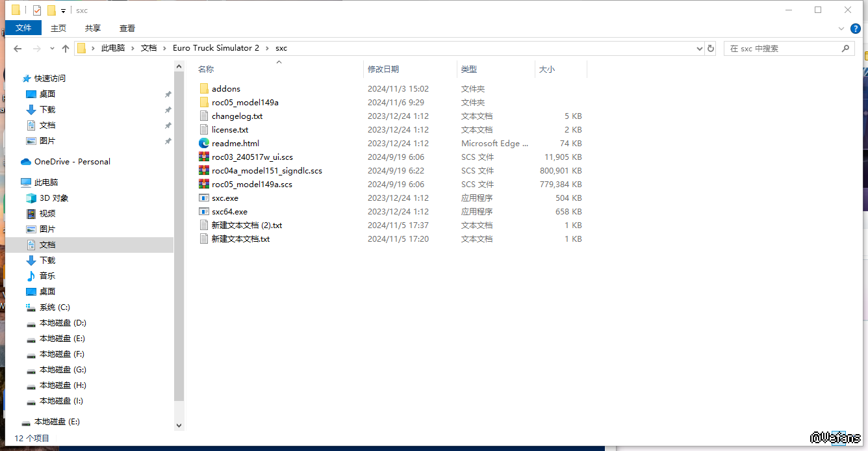The width and height of the screenshot is (868, 451).
Task: Go up one folder level arrow
Action: click(x=65, y=48)
